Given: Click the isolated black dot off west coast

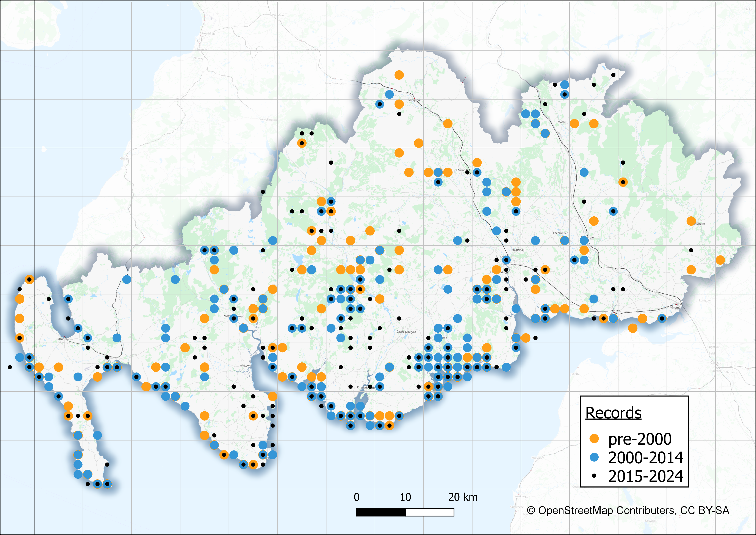Looking at the screenshot, I should [10, 367].
